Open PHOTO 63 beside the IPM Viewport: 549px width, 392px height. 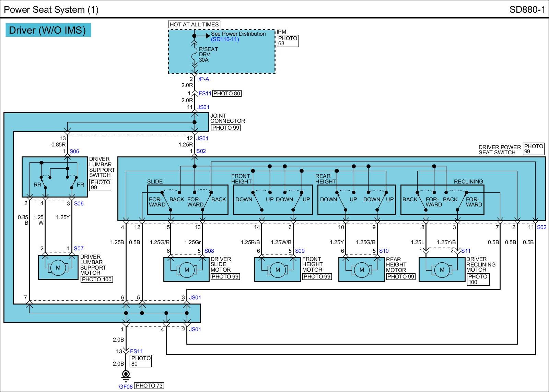[288, 41]
